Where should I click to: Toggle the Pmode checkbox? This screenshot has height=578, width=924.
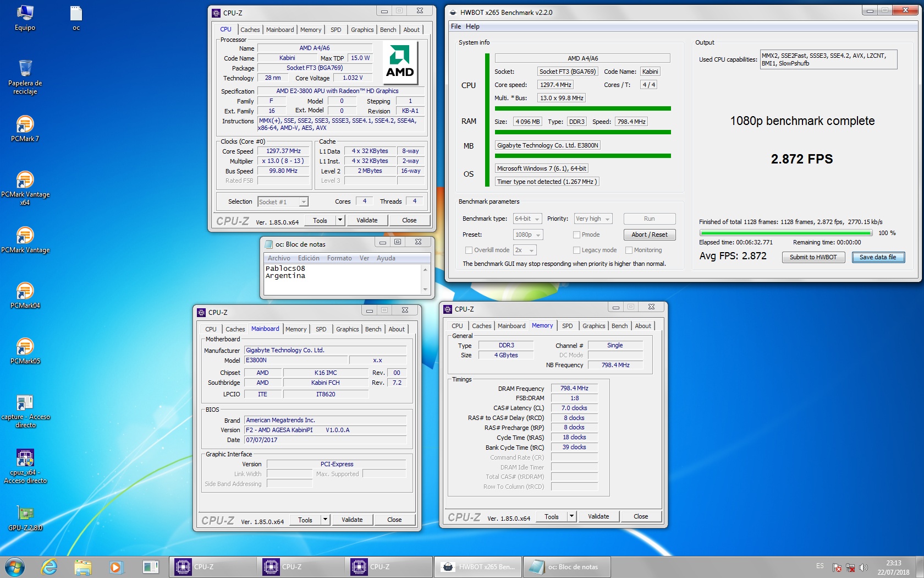pyautogui.click(x=576, y=235)
